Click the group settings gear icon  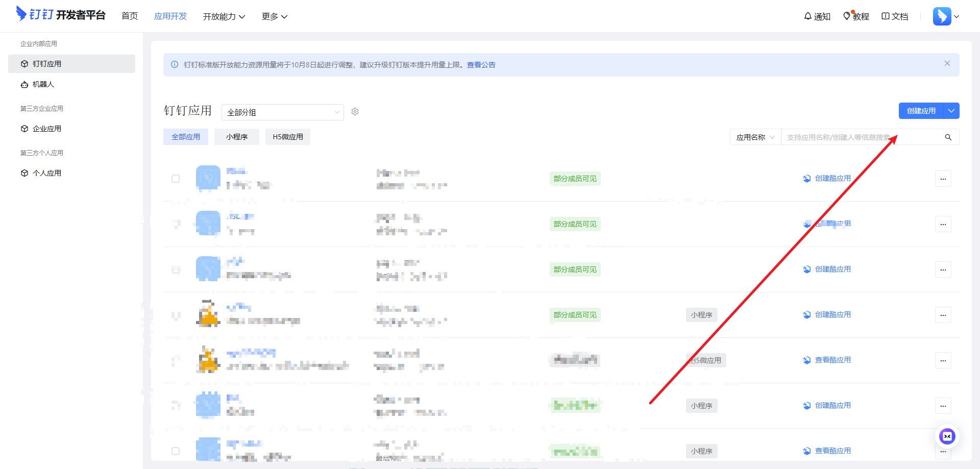[x=355, y=112]
